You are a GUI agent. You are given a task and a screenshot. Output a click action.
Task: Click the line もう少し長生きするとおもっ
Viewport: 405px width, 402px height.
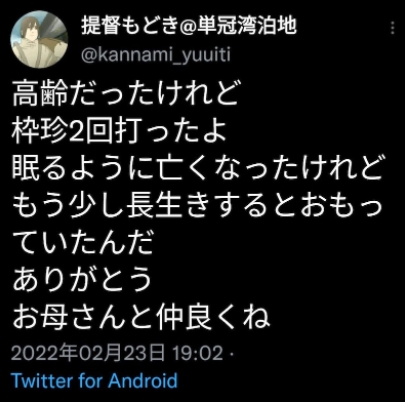pyautogui.click(x=197, y=204)
